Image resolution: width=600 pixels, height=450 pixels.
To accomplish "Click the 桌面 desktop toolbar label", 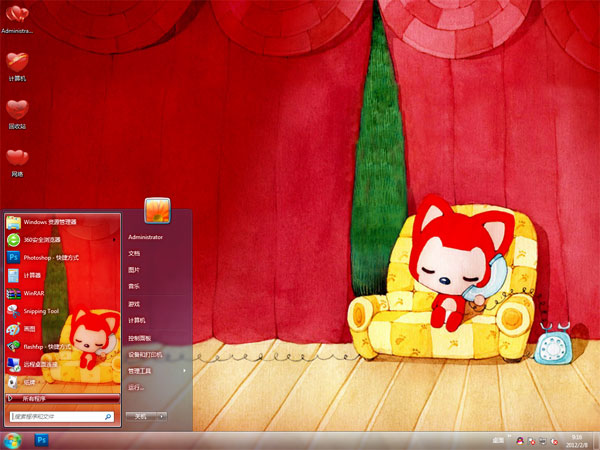I will tap(498, 440).
